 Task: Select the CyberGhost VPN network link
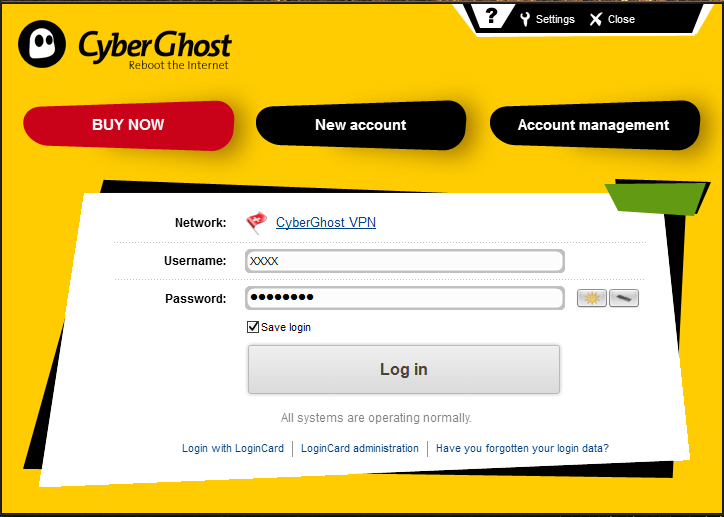click(x=326, y=222)
